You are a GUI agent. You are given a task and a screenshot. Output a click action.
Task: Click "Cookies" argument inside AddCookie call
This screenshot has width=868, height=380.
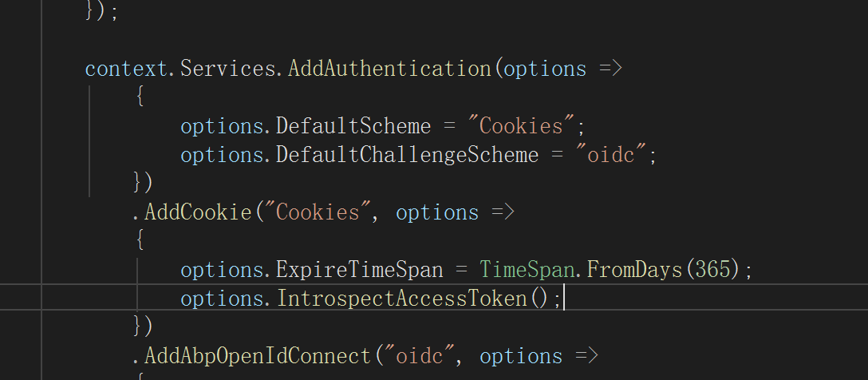(x=318, y=212)
